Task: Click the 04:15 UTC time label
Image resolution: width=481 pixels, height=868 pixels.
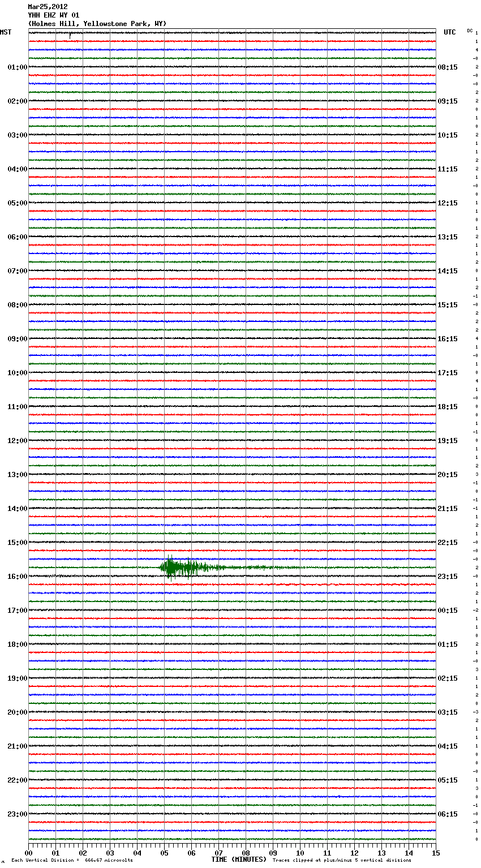Action: coord(448,746)
